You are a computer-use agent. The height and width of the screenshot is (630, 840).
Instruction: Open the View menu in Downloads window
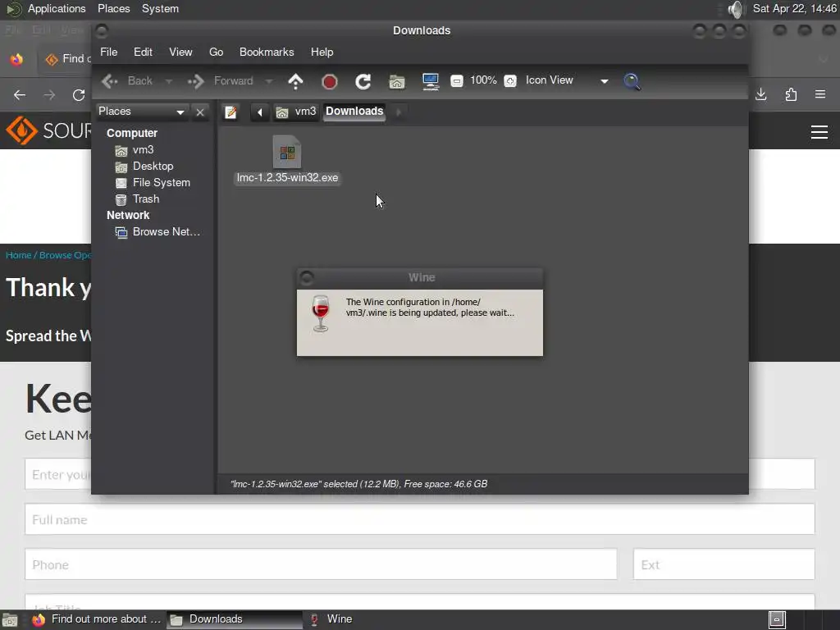tap(180, 52)
